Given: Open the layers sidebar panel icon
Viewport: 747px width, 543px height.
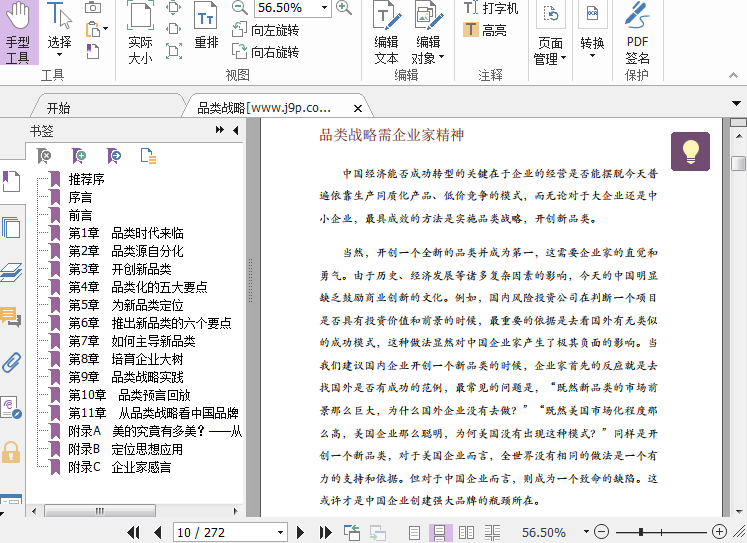Looking at the screenshot, I should 11,272.
